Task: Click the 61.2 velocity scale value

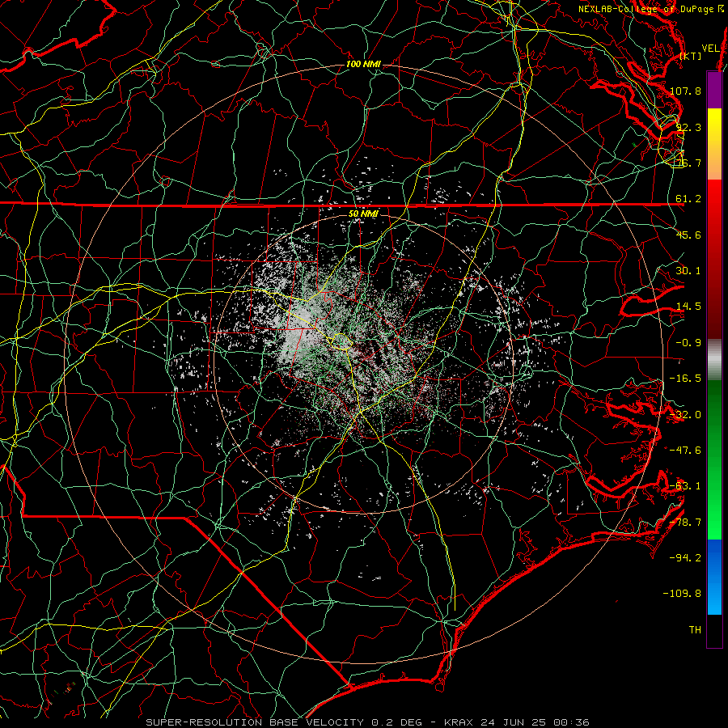Action: coord(688,199)
